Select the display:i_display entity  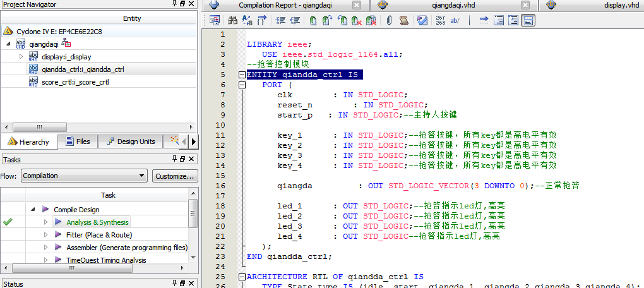[x=66, y=57]
